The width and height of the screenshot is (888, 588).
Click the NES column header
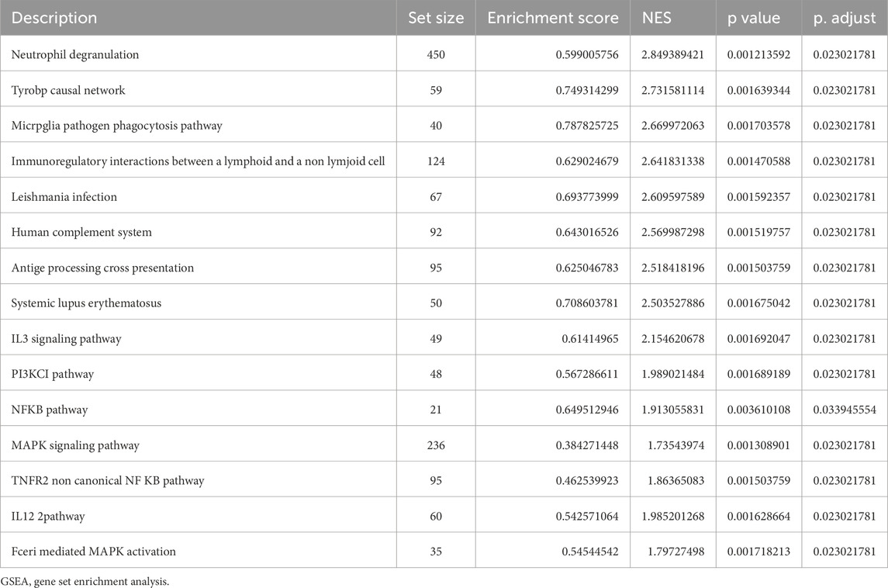(657, 18)
